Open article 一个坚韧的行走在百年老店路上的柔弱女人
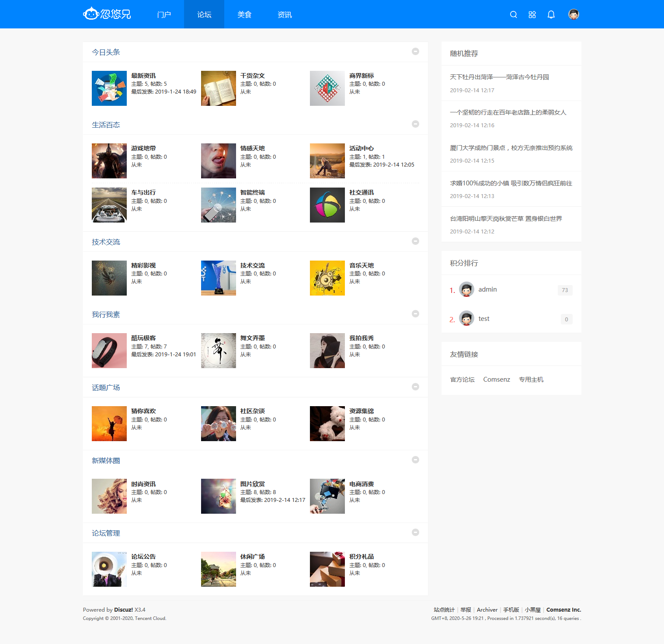This screenshot has height=644, width=664. point(508,112)
